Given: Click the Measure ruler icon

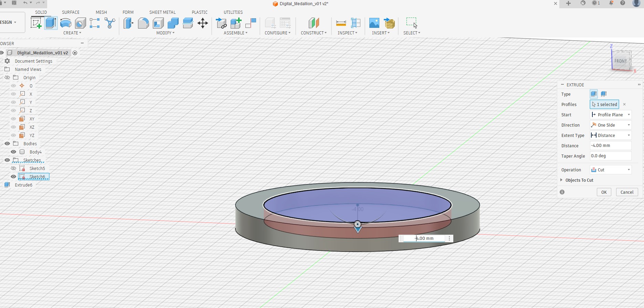Looking at the screenshot, I should pos(341,23).
